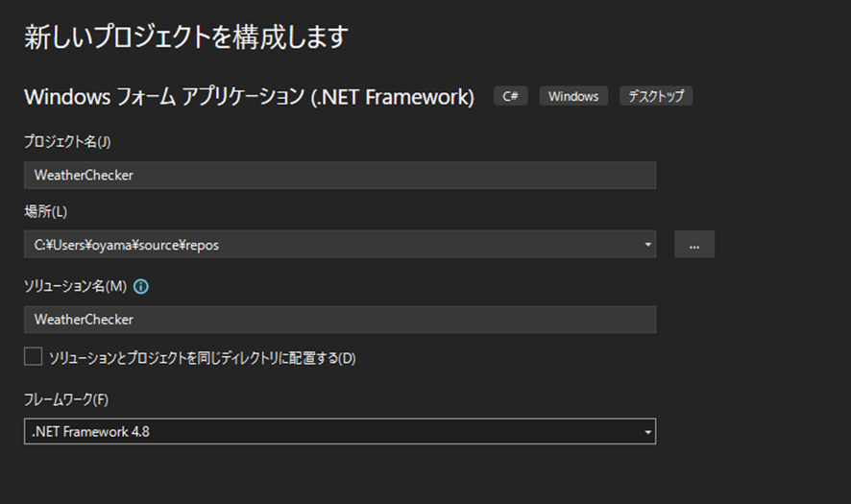This screenshot has height=504, width=851.
Task: Enable placing solution and project in same directory
Action: [33, 356]
